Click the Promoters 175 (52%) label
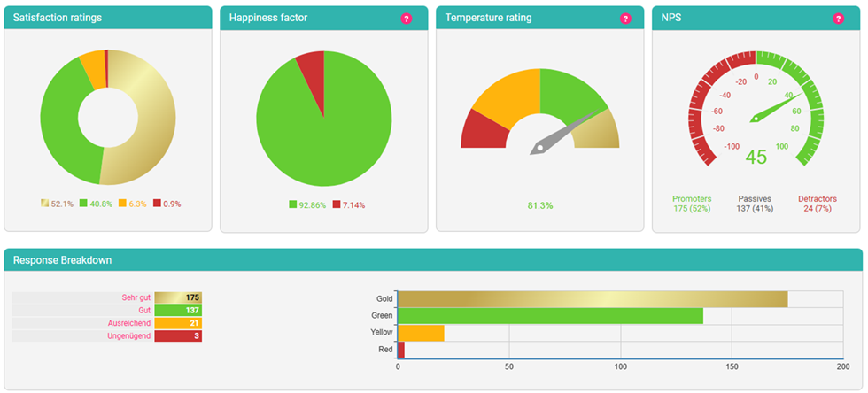Image resolution: width=868 pixels, height=393 pixels. point(692,204)
